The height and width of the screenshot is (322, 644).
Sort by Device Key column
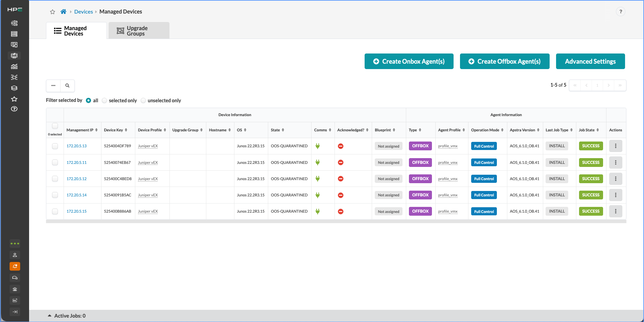[x=116, y=130]
